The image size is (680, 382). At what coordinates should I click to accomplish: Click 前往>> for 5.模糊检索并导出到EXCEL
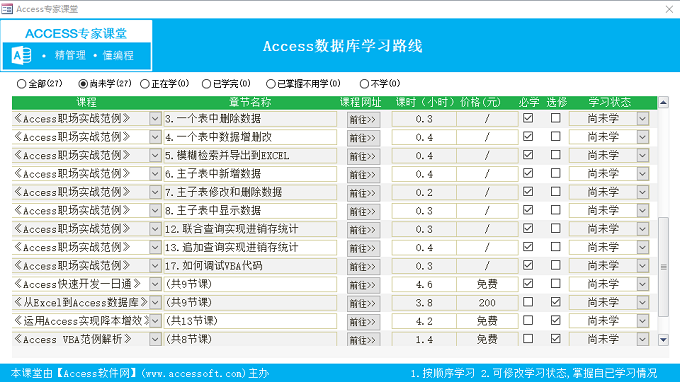[363, 157]
